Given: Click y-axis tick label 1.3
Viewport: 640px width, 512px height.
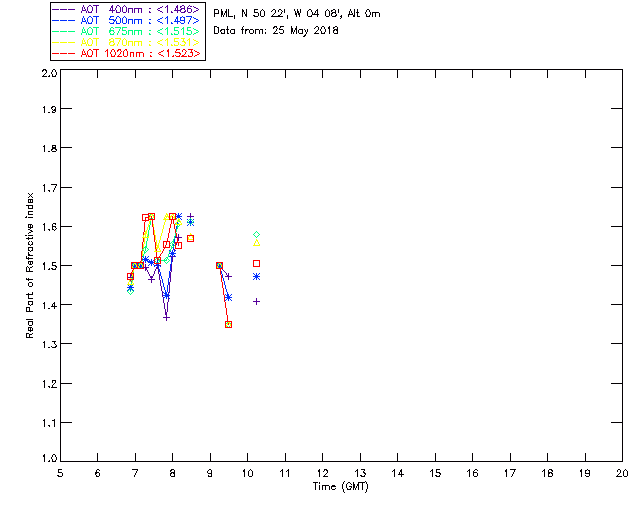Looking at the screenshot, I should pos(49,344).
